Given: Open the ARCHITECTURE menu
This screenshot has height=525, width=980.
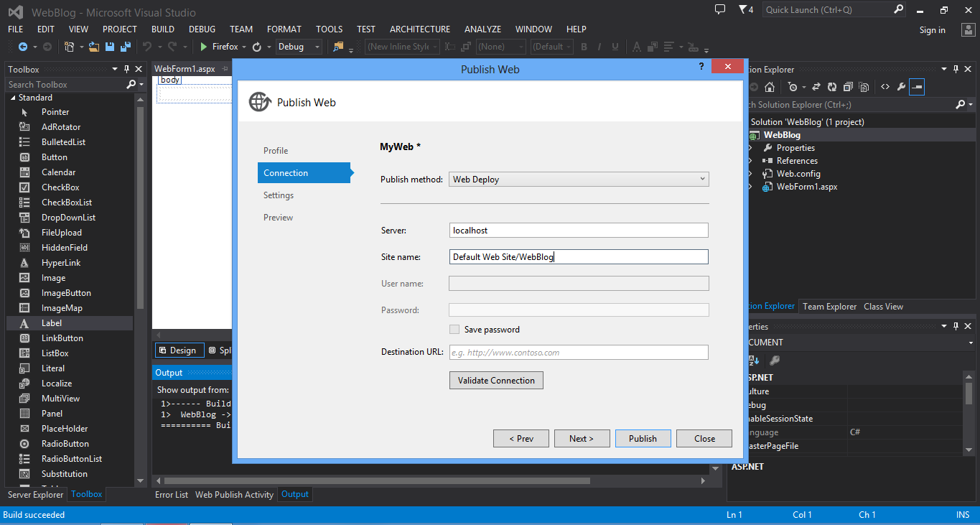Looking at the screenshot, I should pos(420,29).
